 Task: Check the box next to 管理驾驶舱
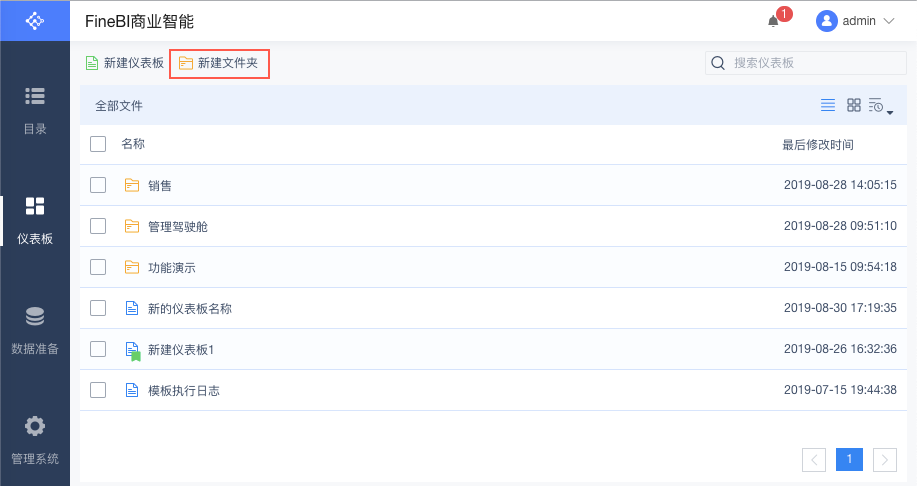pos(98,226)
